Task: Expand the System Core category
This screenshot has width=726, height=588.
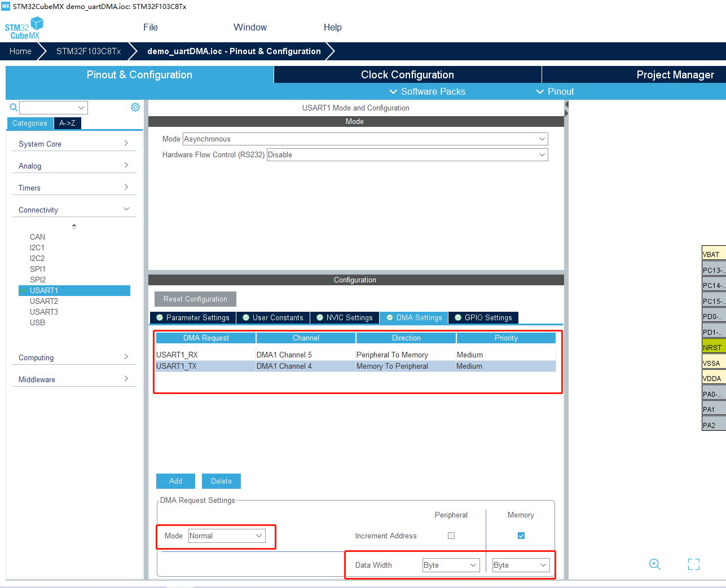Action: (74, 144)
